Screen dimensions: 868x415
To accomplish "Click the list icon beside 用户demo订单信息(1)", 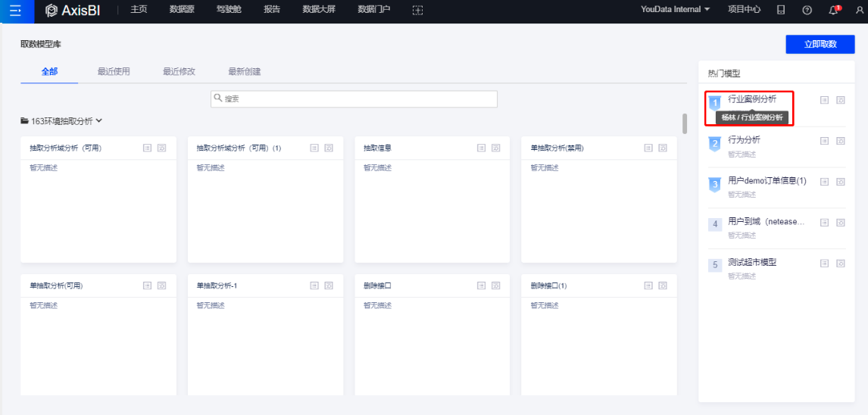I will 824,182.
